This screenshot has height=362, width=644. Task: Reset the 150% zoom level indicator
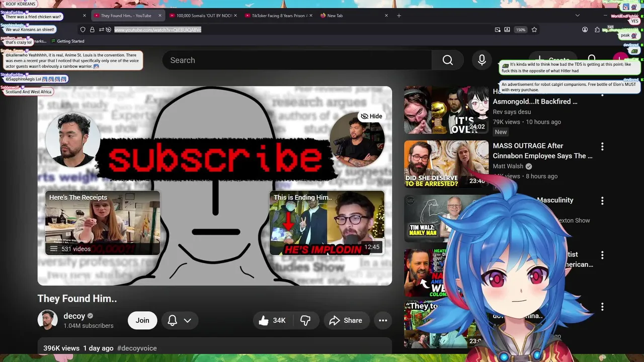(521, 30)
